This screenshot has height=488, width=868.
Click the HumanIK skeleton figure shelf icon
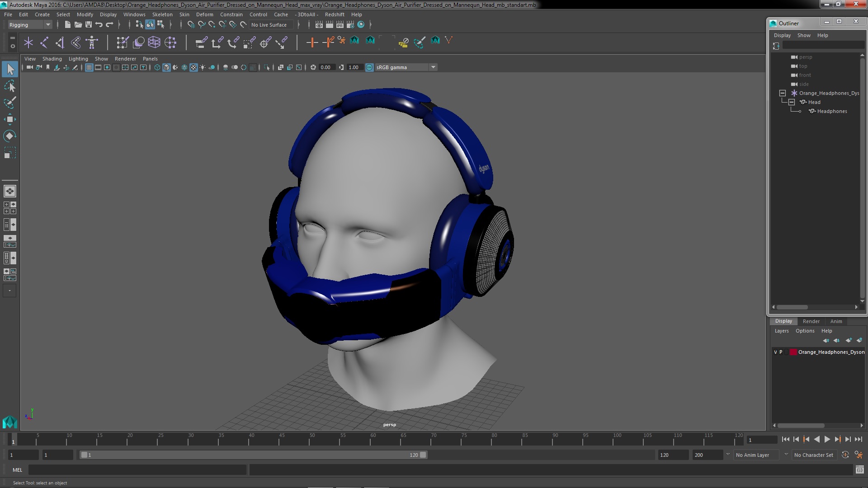[x=92, y=42]
